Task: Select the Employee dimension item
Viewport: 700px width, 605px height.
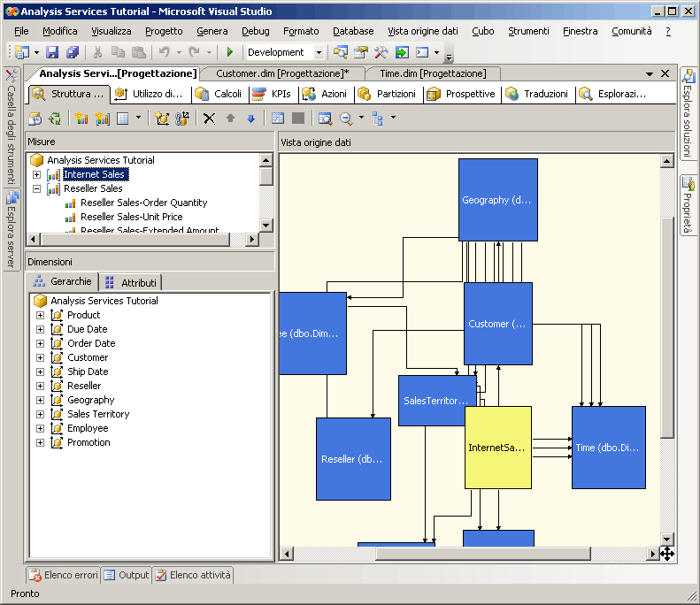Action: [x=88, y=429]
